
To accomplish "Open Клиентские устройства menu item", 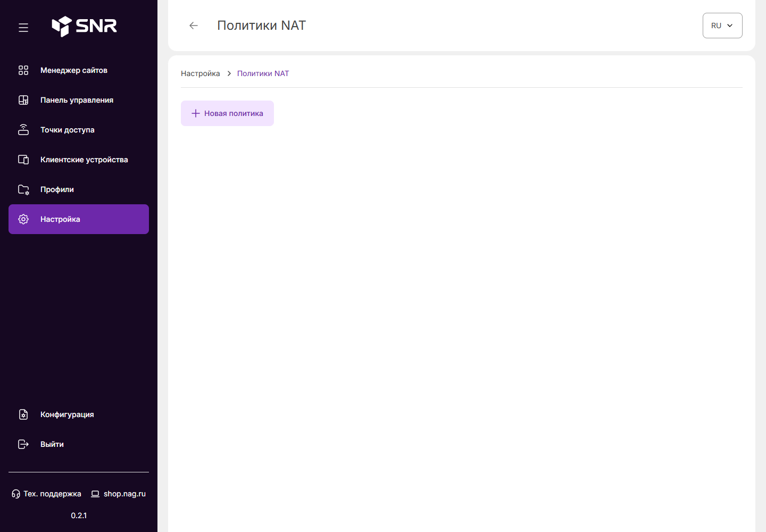I will point(79,160).
